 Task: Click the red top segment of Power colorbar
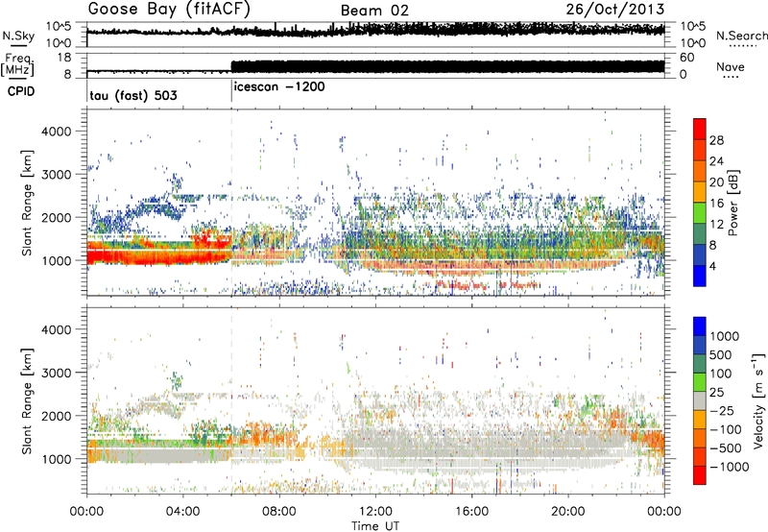click(700, 130)
